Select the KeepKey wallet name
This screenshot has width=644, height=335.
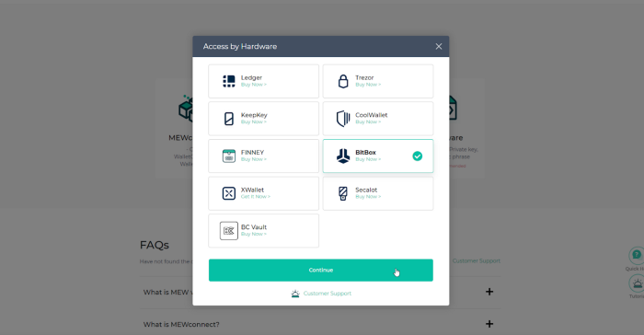[254, 115]
